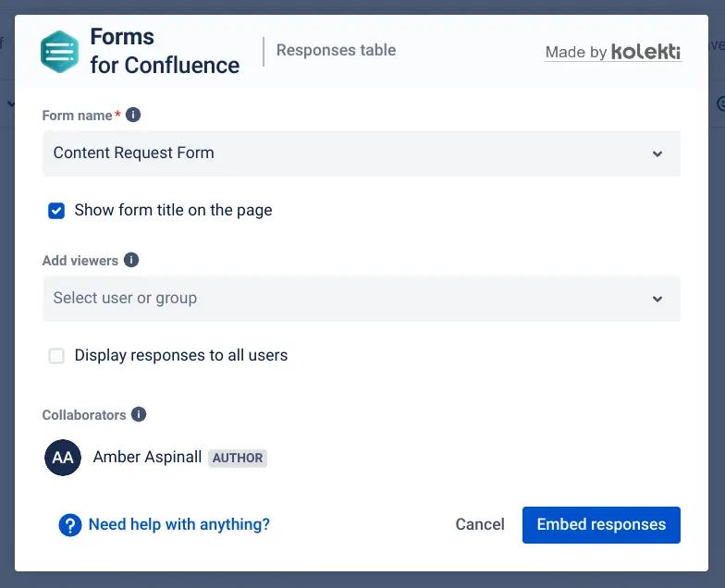Screen dimensions: 725x588
Task: Uncheck Show form title on the page
Action: (56, 211)
